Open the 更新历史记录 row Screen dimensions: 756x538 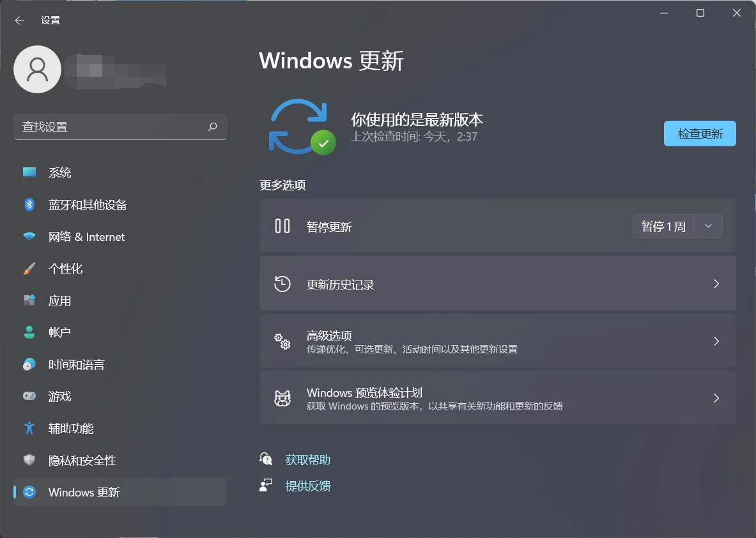tap(498, 284)
